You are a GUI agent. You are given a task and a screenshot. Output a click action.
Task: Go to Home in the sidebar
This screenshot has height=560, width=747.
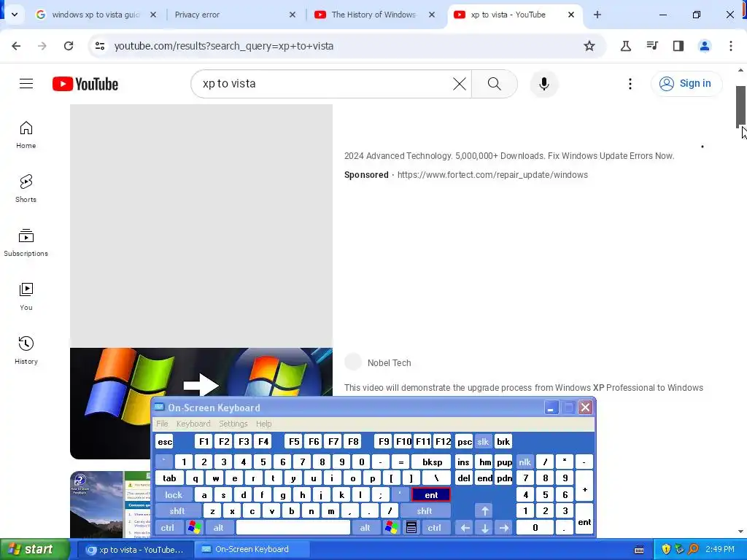tap(26, 135)
